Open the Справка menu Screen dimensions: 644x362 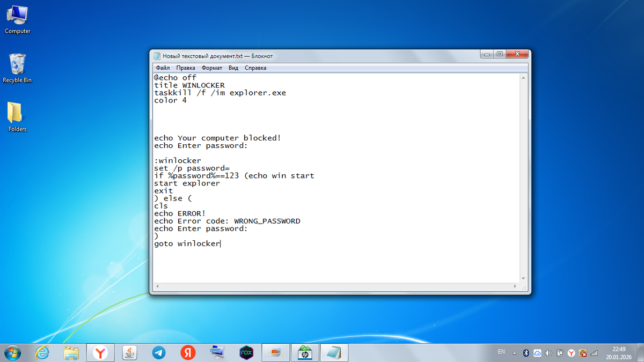pos(255,68)
